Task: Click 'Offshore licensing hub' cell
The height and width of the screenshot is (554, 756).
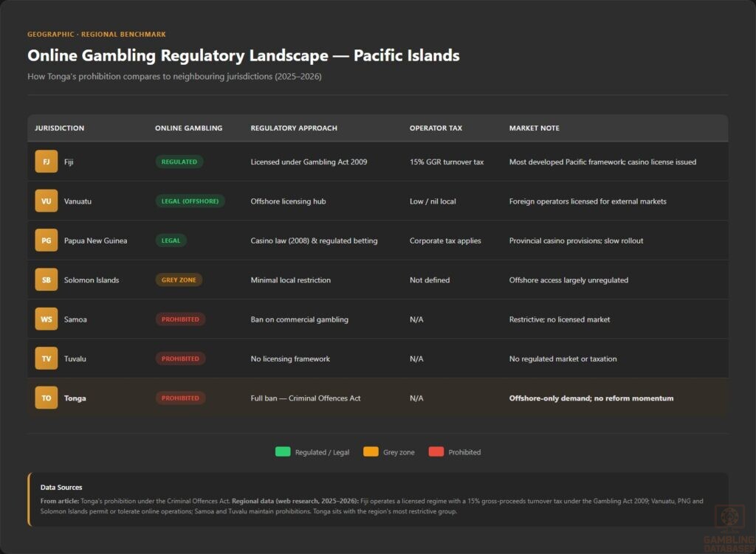Action: click(289, 201)
